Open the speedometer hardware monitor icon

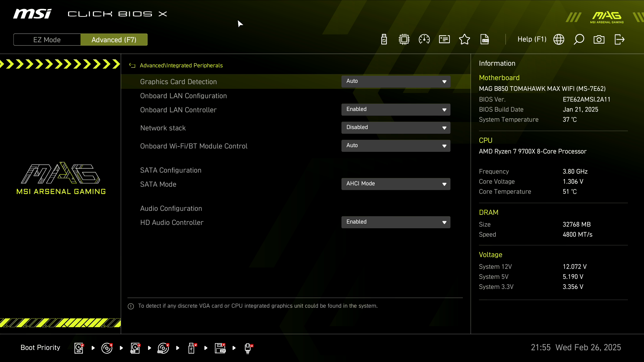point(424,40)
